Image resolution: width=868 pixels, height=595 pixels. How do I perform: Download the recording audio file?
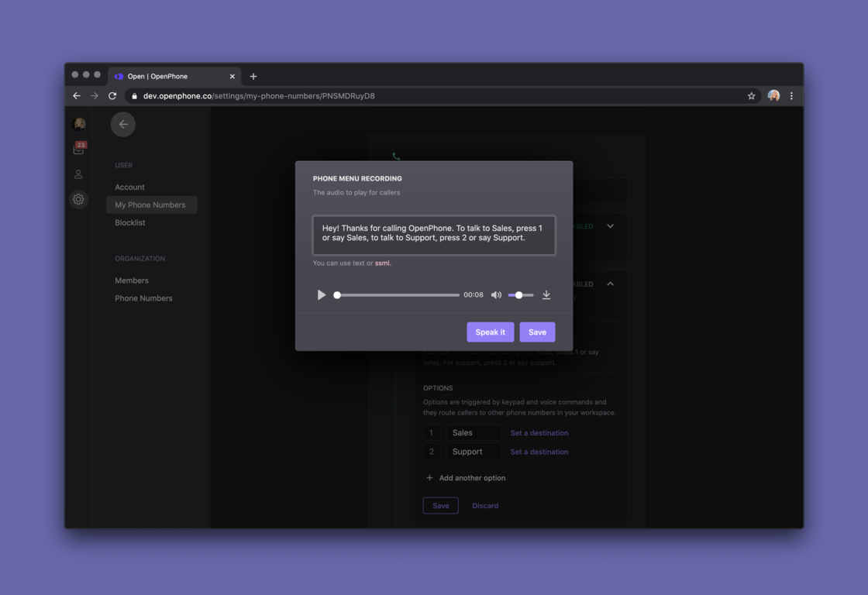tap(546, 295)
